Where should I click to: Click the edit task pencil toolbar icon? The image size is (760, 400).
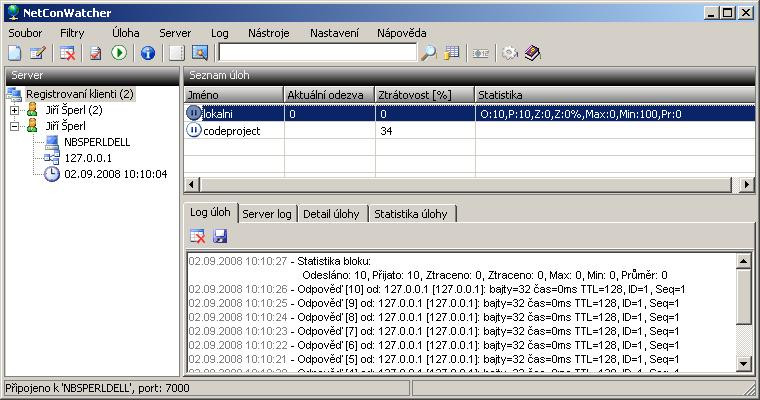click(x=37, y=53)
